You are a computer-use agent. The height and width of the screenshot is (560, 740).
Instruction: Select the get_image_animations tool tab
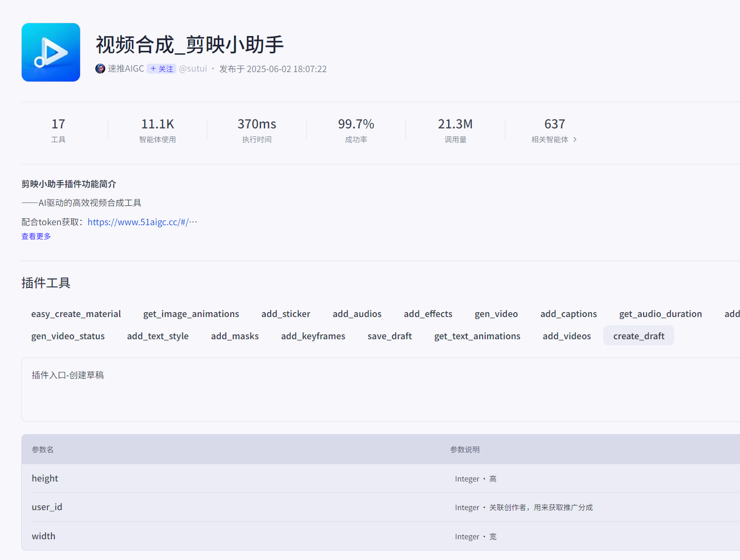click(191, 314)
